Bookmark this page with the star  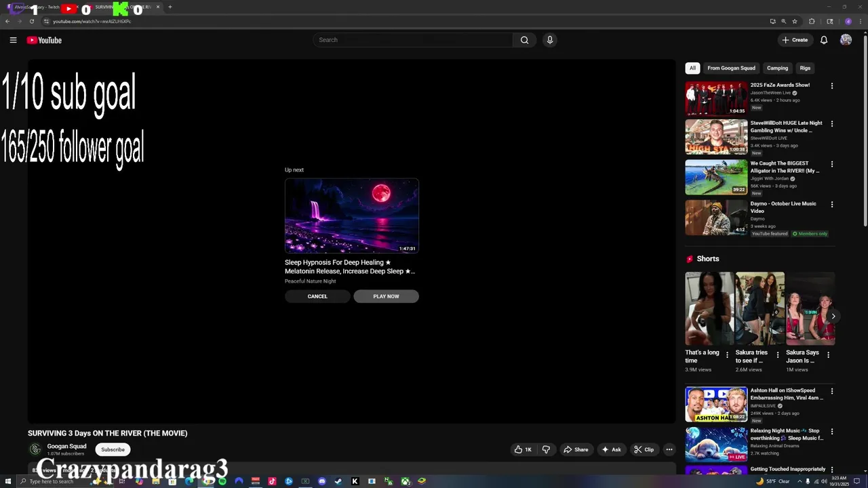point(795,21)
